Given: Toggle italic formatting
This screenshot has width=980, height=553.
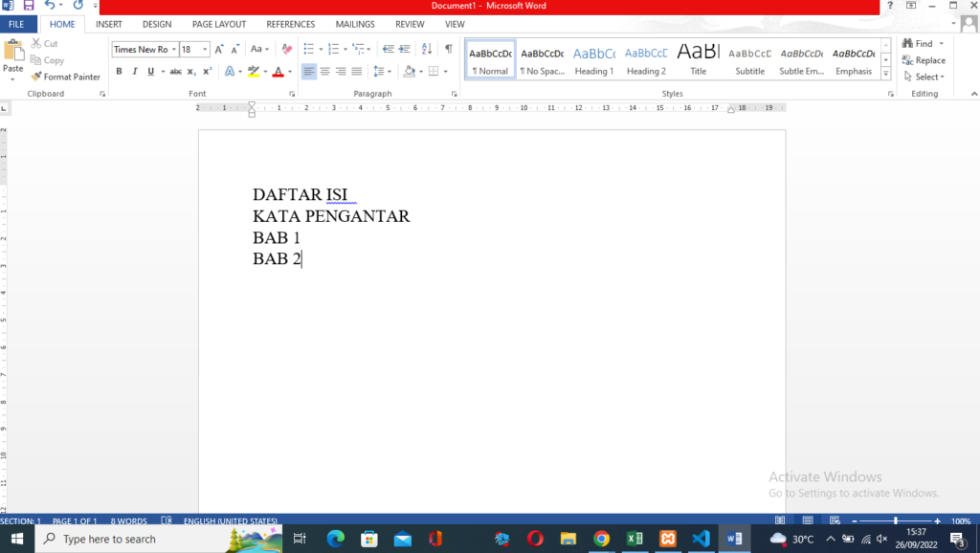Looking at the screenshot, I should [135, 72].
